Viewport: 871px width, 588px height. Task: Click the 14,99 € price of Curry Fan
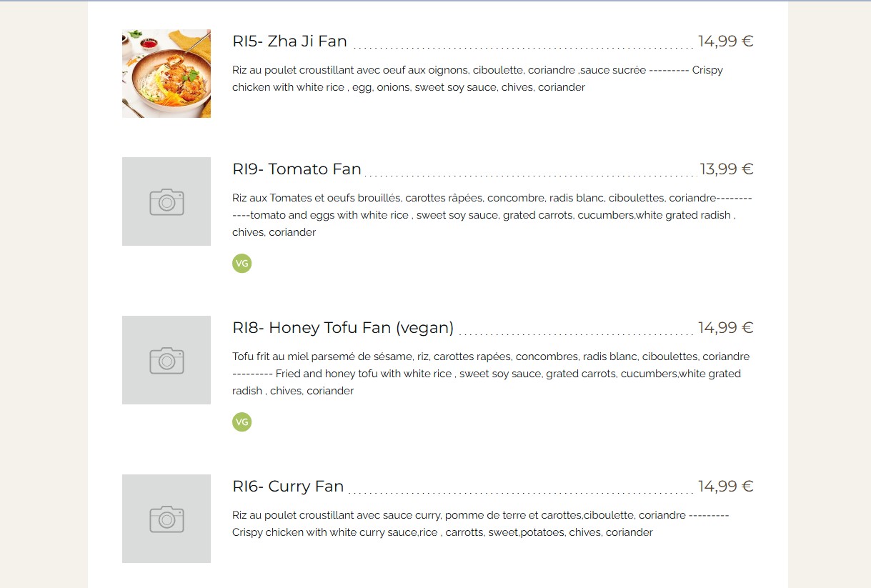coord(726,487)
